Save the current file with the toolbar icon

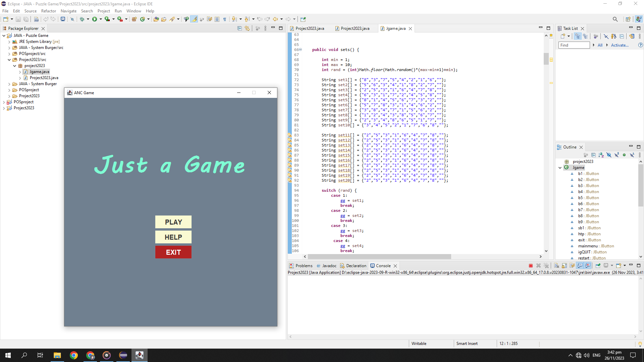18,19
